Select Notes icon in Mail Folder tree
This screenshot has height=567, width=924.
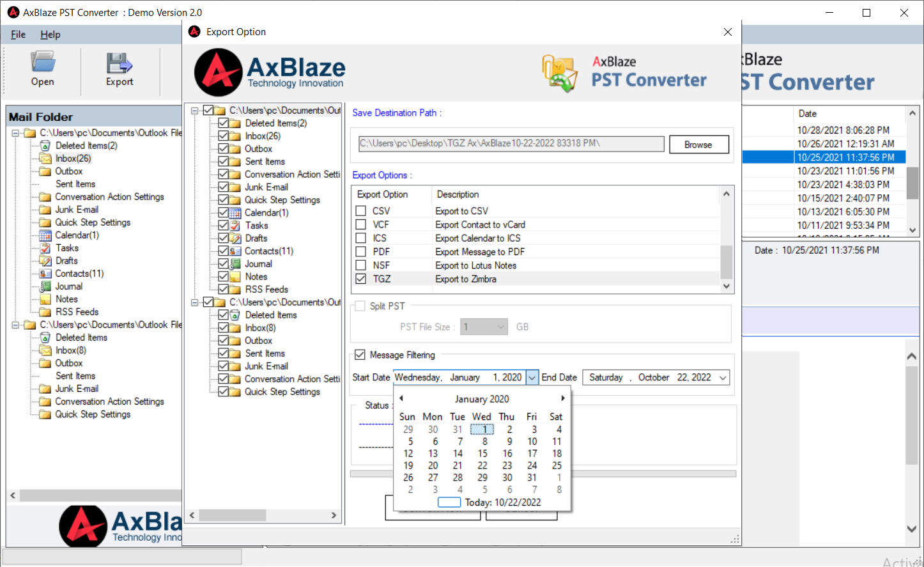[x=45, y=299]
